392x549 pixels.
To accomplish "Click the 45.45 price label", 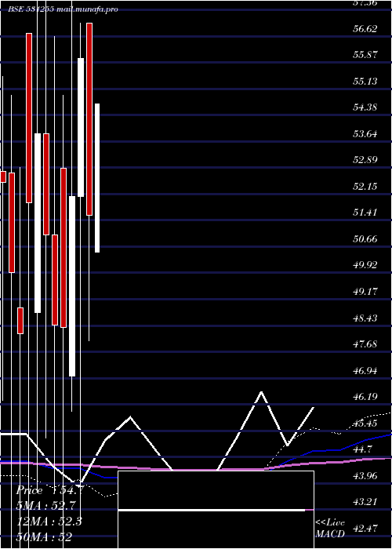I will [x=365, y=424].
